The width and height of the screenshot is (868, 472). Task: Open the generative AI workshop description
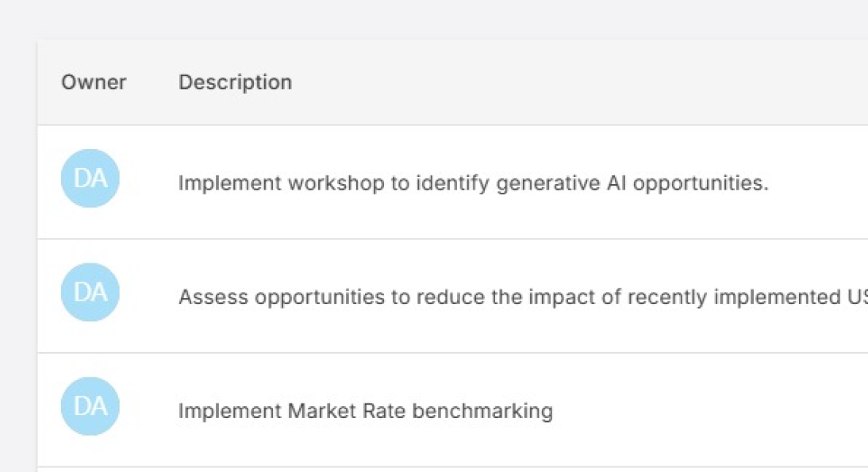pyautogui.click(x=473, y=184)
